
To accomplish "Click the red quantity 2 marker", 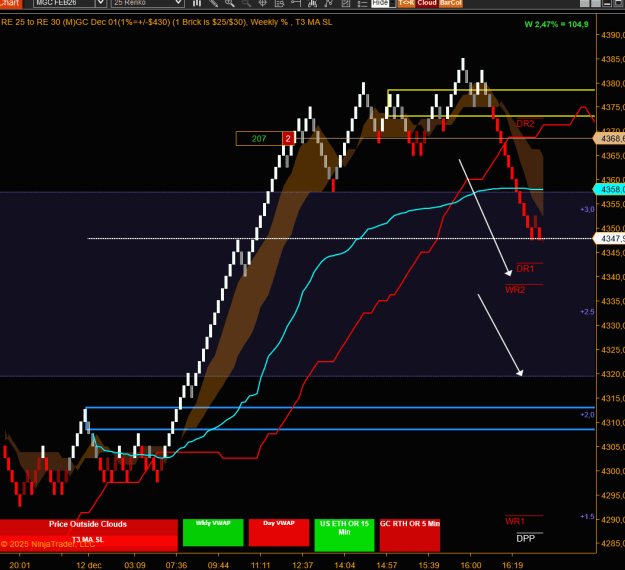I will (288, 139).
